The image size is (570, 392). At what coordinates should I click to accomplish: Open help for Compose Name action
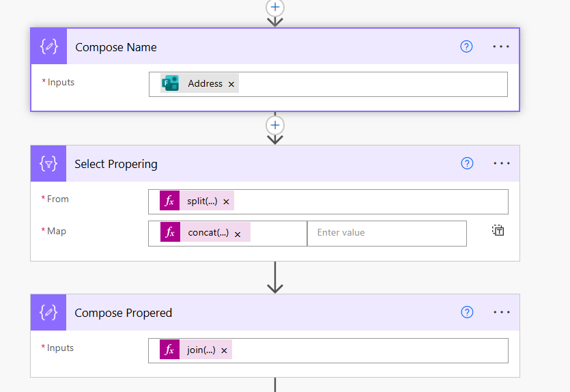[466, 46]
